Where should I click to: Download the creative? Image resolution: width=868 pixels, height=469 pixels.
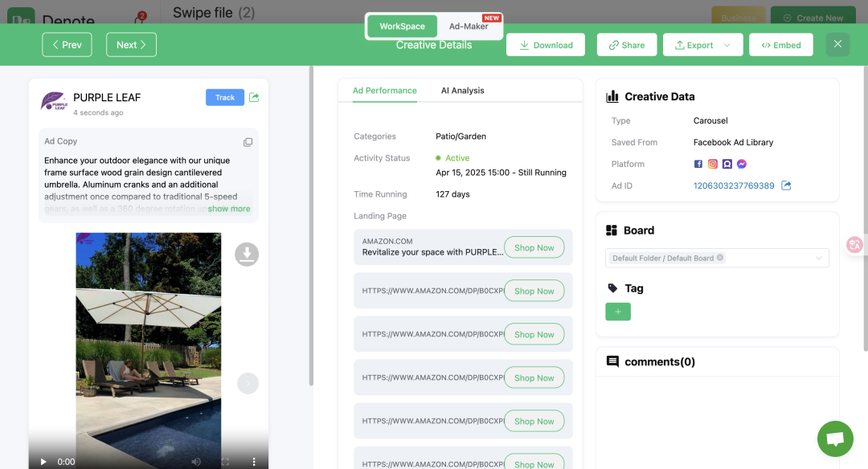point(545,45)
